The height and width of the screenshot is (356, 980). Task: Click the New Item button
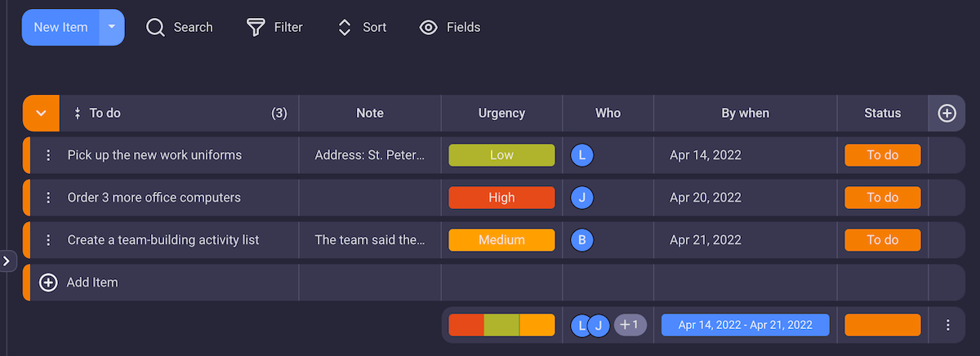point(60,27)
